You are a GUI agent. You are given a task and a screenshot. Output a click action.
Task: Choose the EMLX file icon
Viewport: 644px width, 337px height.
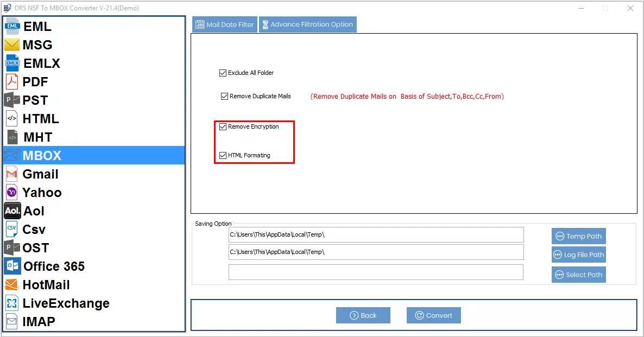pyautogui.click(x=12, y=63)
